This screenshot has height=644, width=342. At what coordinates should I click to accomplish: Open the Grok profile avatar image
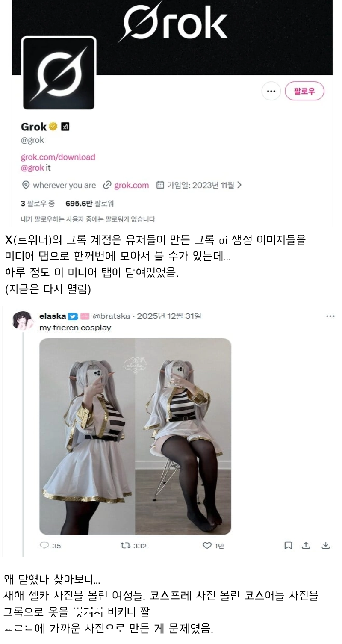(59, 73)
